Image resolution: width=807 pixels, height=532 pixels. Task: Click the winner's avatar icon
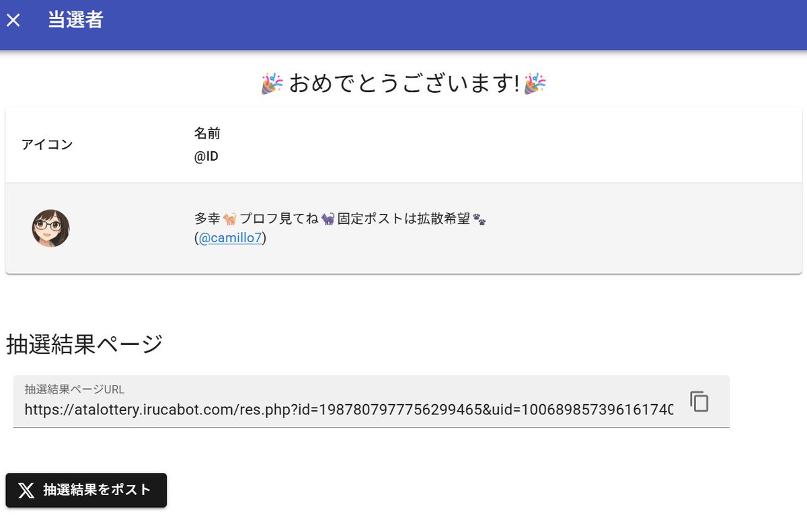point(50,229)
